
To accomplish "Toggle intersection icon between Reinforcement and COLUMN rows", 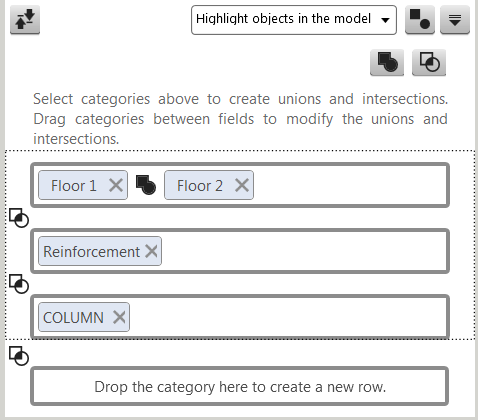I will [x=19, y=284].
